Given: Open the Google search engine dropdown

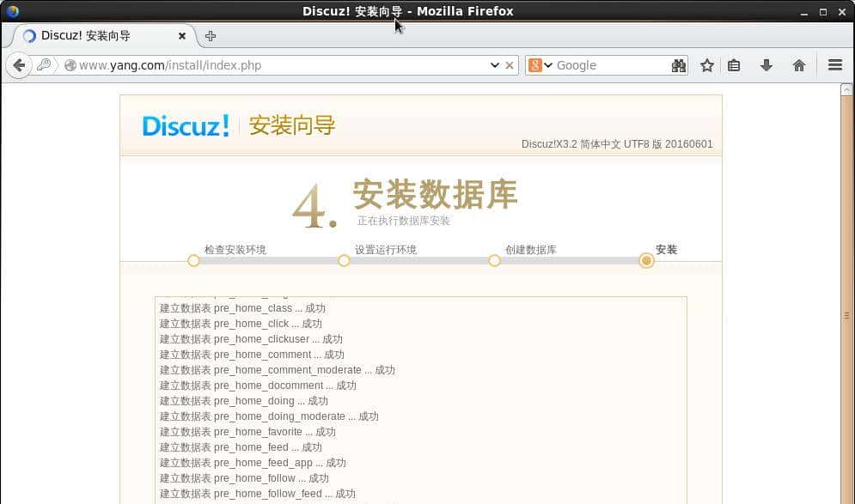Looking at the screenshot, I should 540,65.
